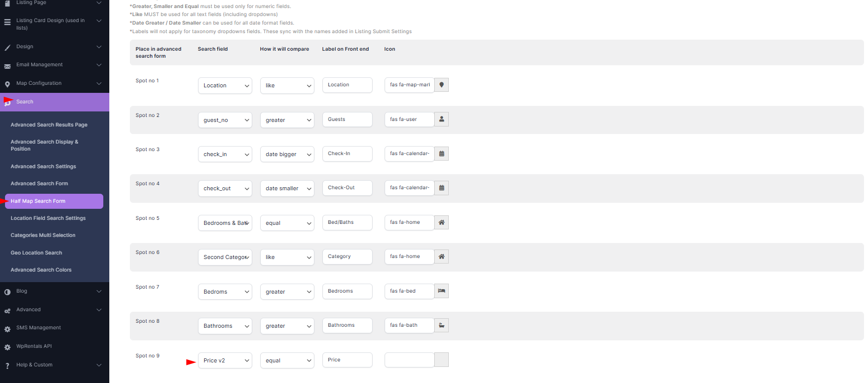
Task: Click the Check-Out row icon class field
Action: click(409, 188)
